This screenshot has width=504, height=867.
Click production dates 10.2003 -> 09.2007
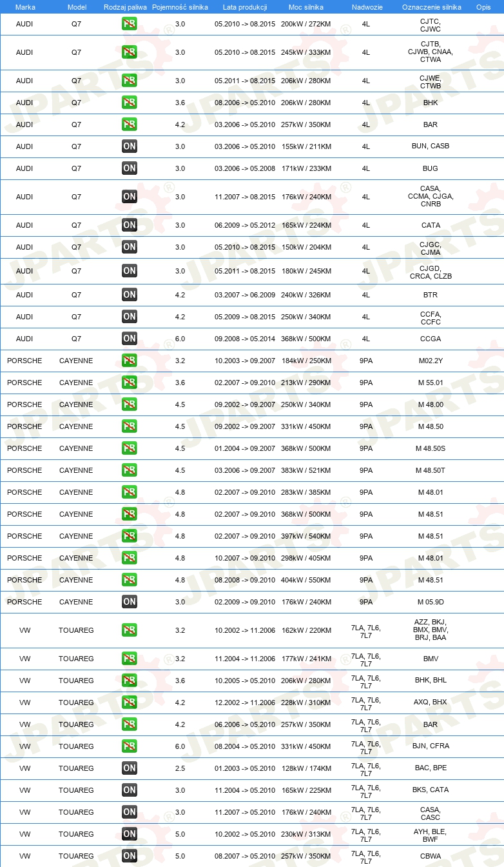tap(245, 361)
